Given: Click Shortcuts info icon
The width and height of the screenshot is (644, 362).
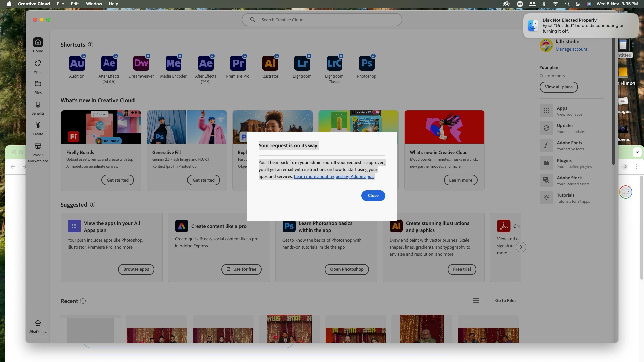Looking at the screenshot, I should click(x=91, y=45).
